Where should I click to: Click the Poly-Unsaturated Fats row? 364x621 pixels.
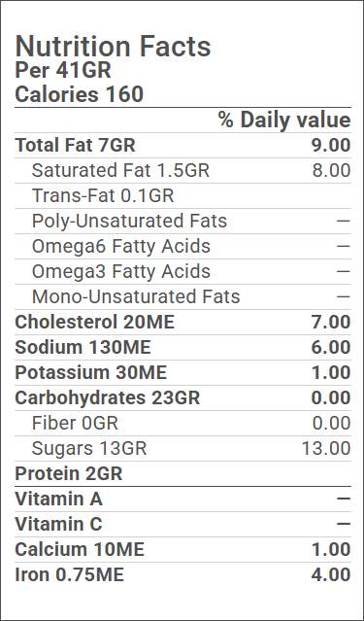tap(182, 222)
